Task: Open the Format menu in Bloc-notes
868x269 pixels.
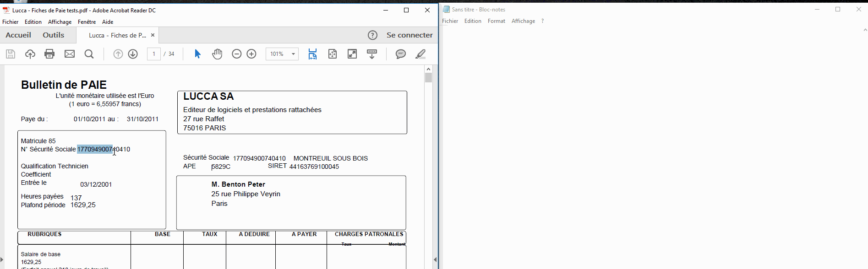Action: pos(497,21)
